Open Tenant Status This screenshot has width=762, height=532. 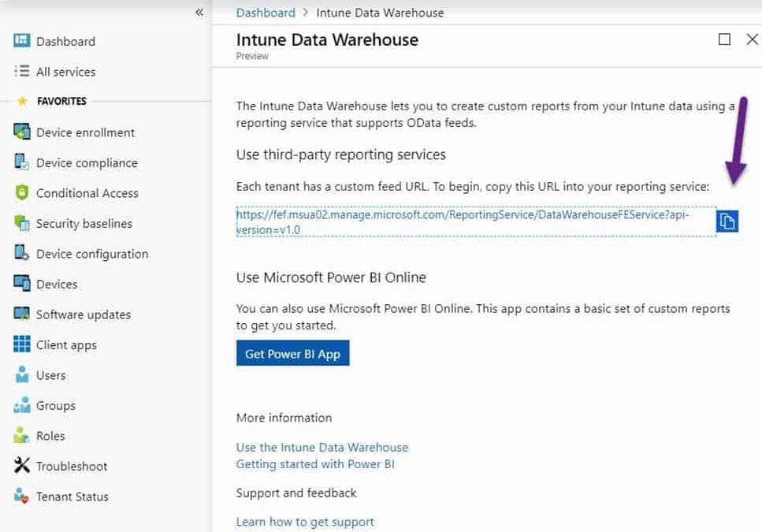click(72, 497)
